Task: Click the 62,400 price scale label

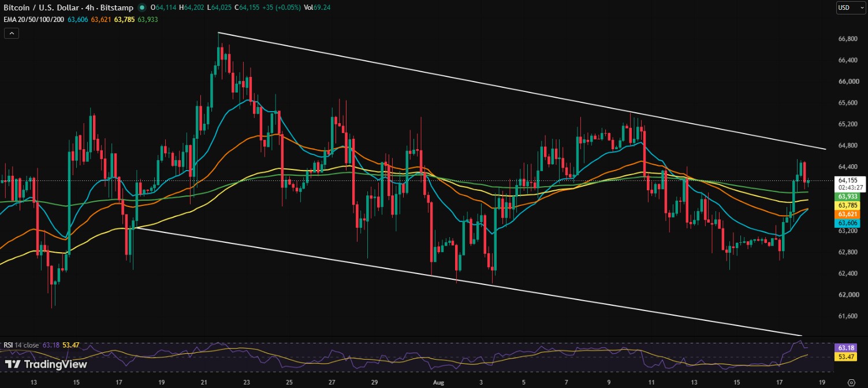Action: click(x=847, y=274)
